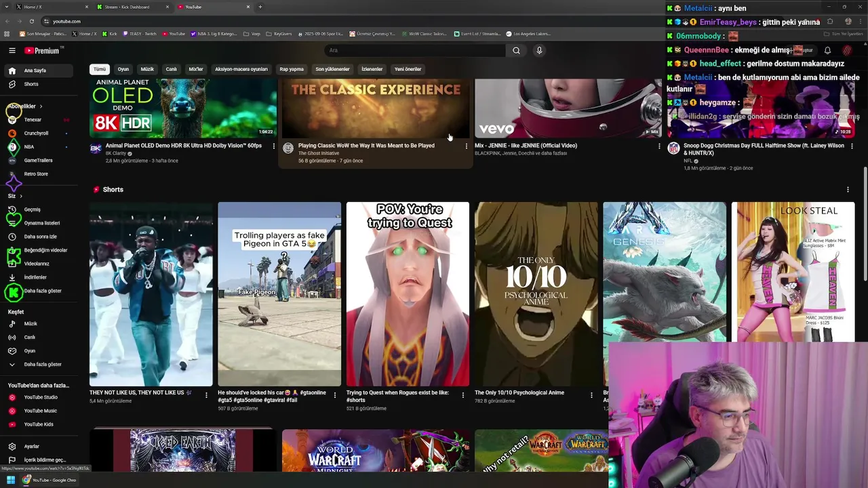Open The Ghost Initiative channel avatar
The width and height of the screenshot is (868, 488).
point(288,148)
